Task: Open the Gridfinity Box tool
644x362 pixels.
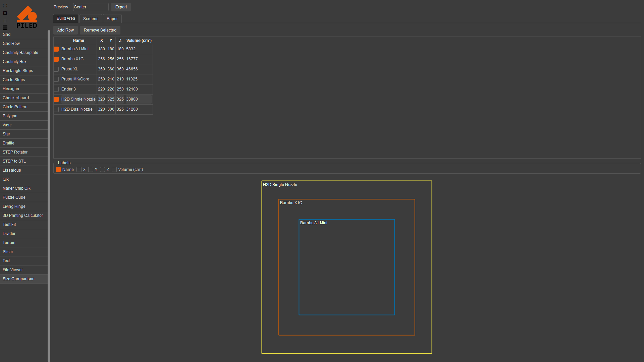Action: point(24,62)
